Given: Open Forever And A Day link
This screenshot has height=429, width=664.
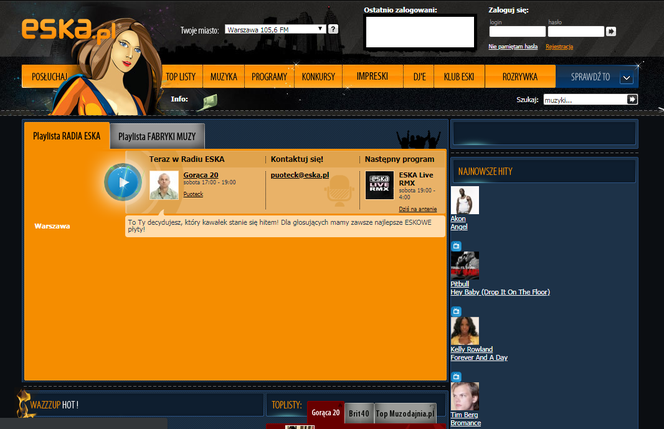Looking at the screenshot, I should 479,357.
